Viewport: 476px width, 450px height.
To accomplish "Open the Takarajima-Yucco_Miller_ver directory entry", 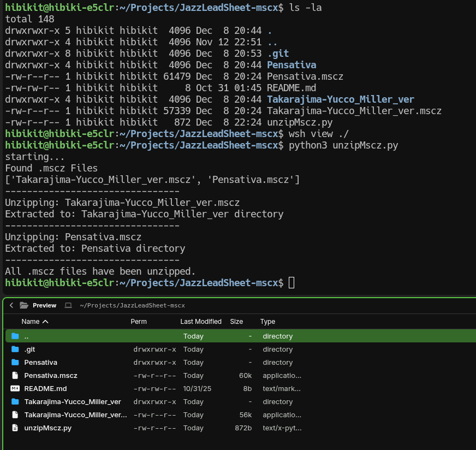I will click(73, 402).
